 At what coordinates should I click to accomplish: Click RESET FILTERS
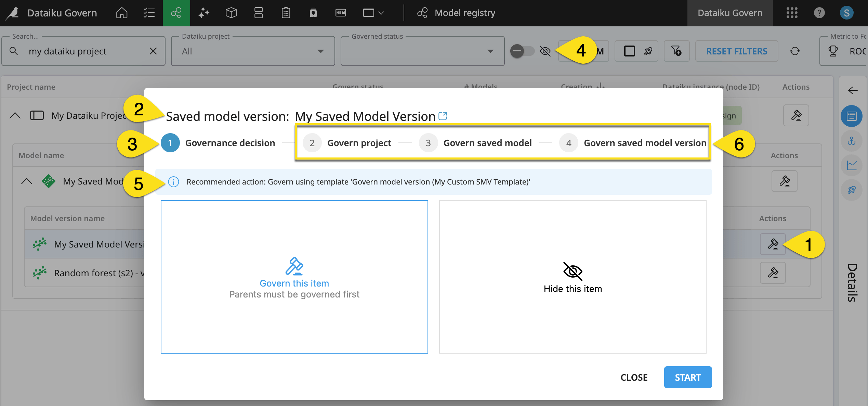(x=737, y=51)
